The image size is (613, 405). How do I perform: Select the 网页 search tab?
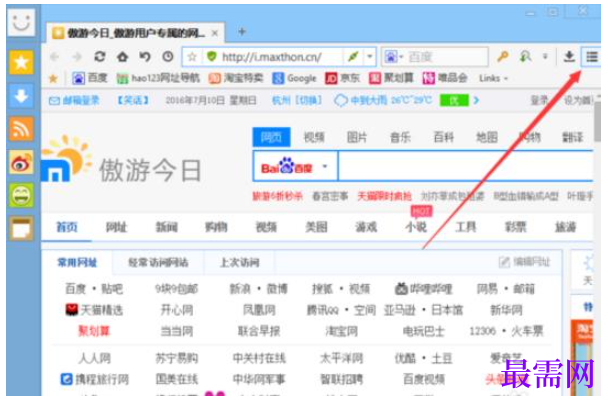tap(271, 137)
